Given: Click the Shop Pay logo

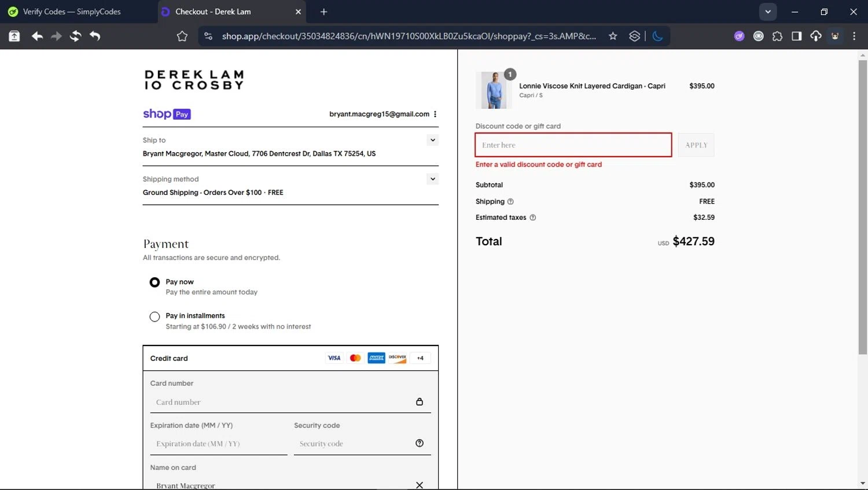Looking at the screenshot, I should tap(167, 114).
